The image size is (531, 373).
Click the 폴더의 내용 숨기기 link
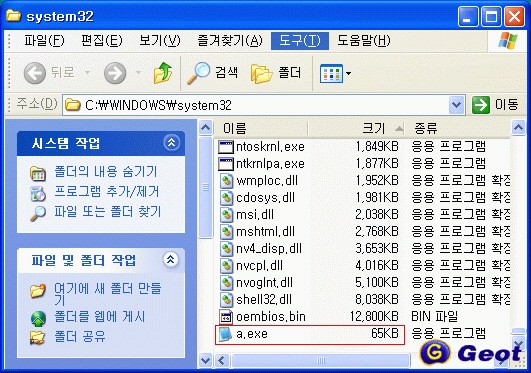coord(106,171)
